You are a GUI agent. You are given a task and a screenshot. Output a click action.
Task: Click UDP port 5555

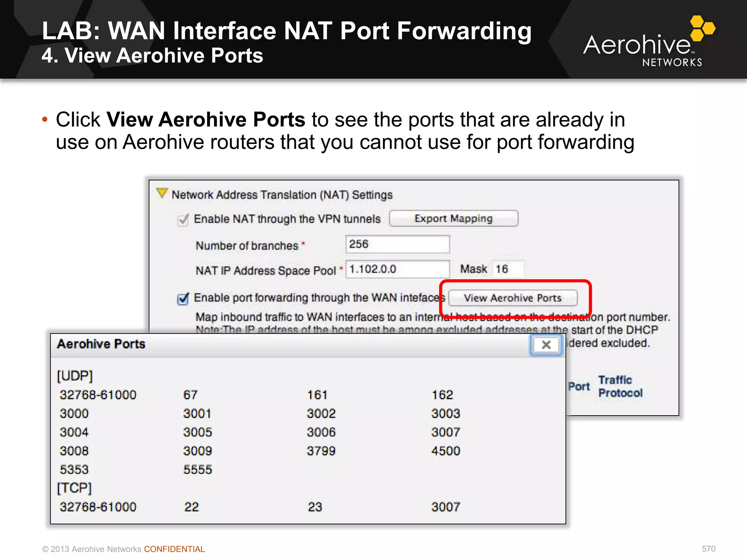tap(197, 469)
